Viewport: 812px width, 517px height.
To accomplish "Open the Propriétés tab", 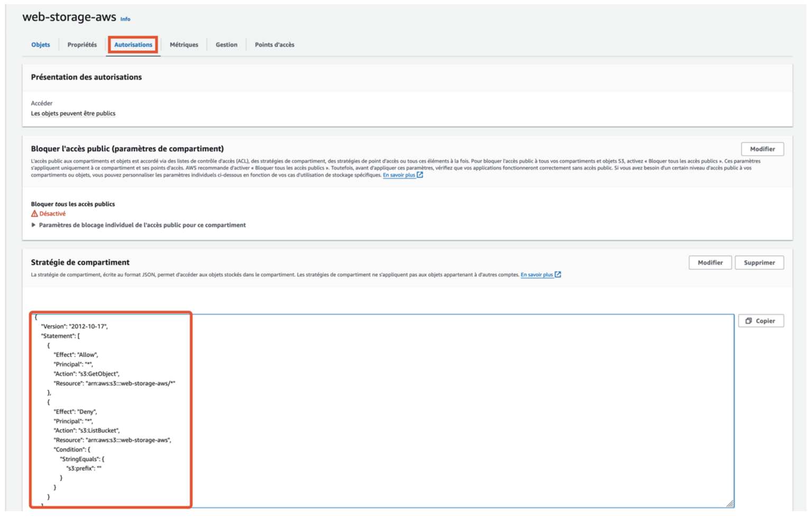I will 82,44.
